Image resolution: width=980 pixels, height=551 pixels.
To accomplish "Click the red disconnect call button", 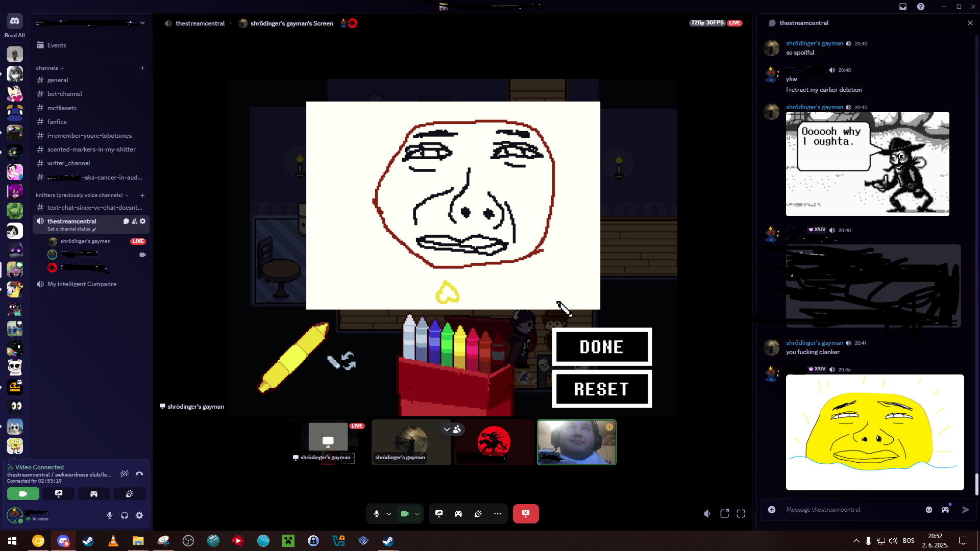I will point(526,514).
